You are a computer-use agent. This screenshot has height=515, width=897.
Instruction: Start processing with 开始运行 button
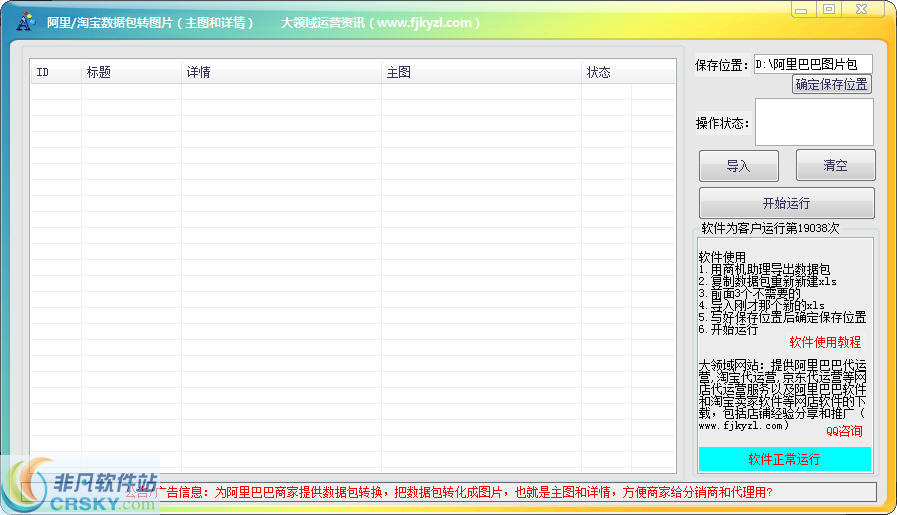click(787, 203)
